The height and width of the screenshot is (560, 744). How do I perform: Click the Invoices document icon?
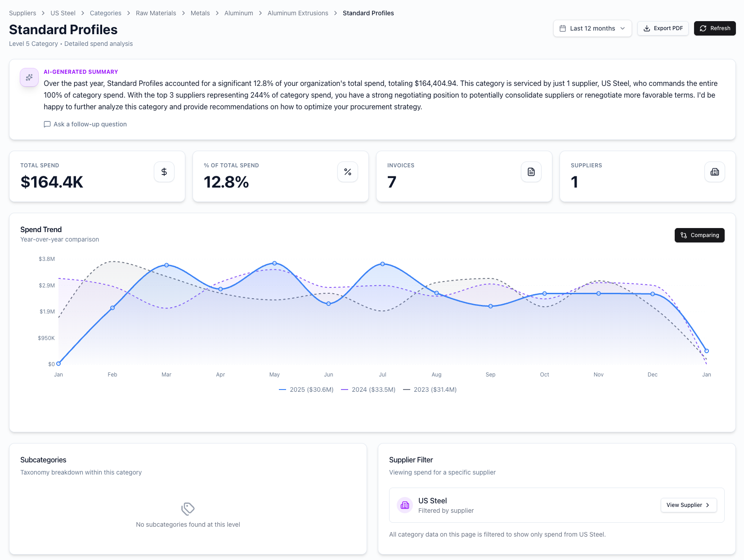[x=531, y=172]
